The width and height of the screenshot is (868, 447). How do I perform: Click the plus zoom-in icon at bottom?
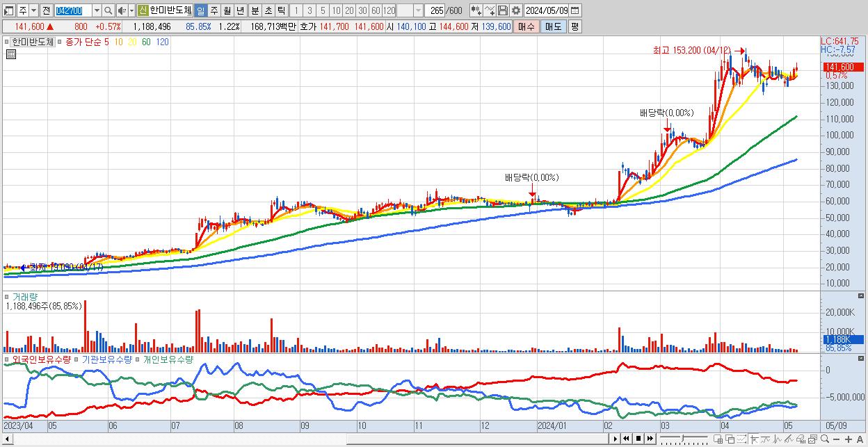848,439
